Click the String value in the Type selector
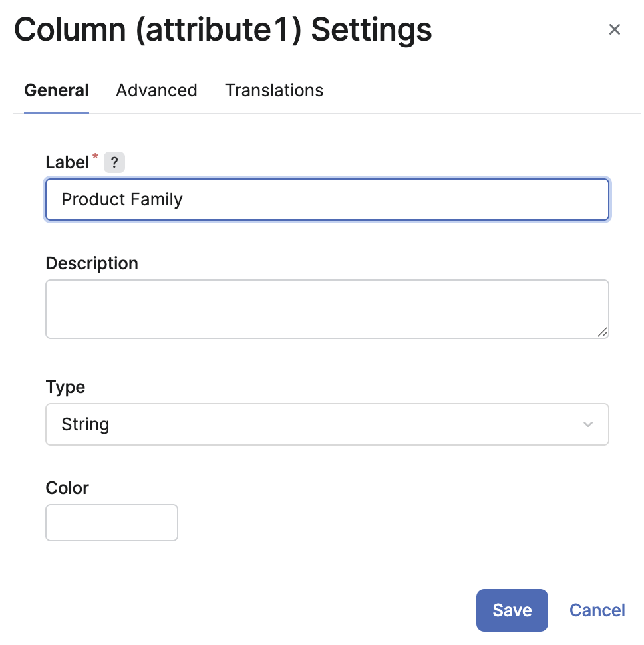Screen dimensions: 644x645 point(85,424)
